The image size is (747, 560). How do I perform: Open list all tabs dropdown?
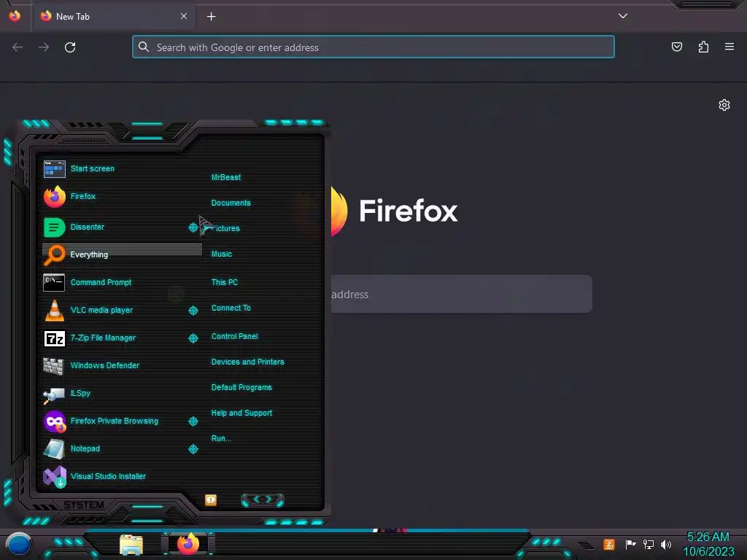(623, 16)
